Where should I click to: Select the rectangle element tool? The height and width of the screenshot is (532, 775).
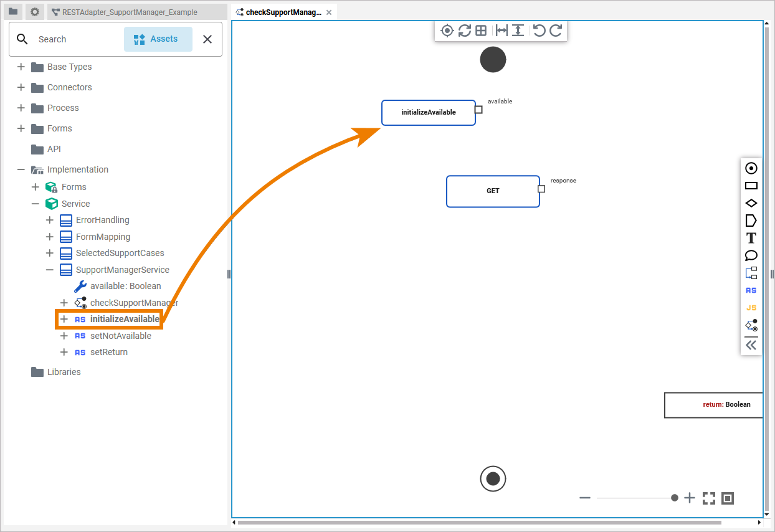[751, 186]
